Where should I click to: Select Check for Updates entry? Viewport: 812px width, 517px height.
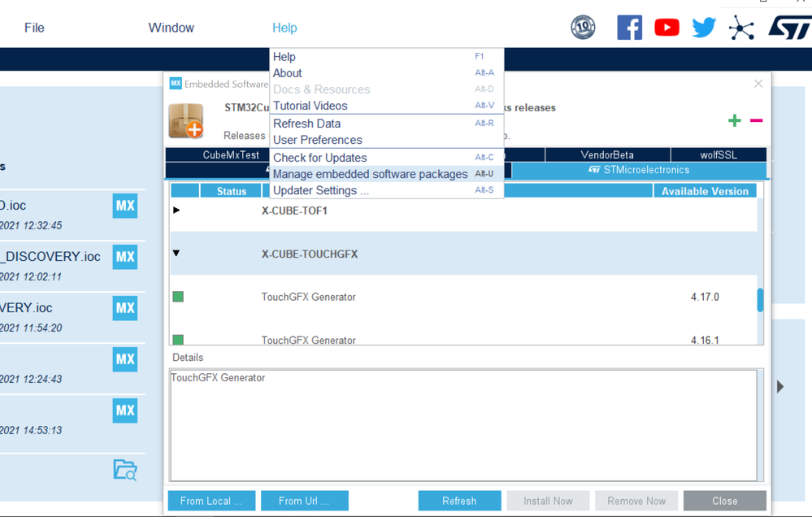click(386, 158)
